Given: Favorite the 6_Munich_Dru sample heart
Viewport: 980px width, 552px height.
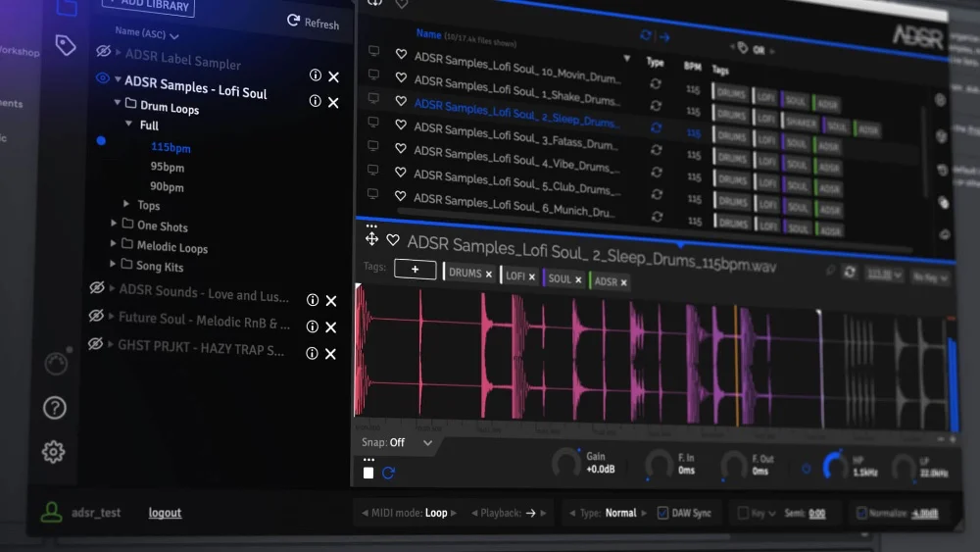Looking at the screenshot, I should 400,196.
